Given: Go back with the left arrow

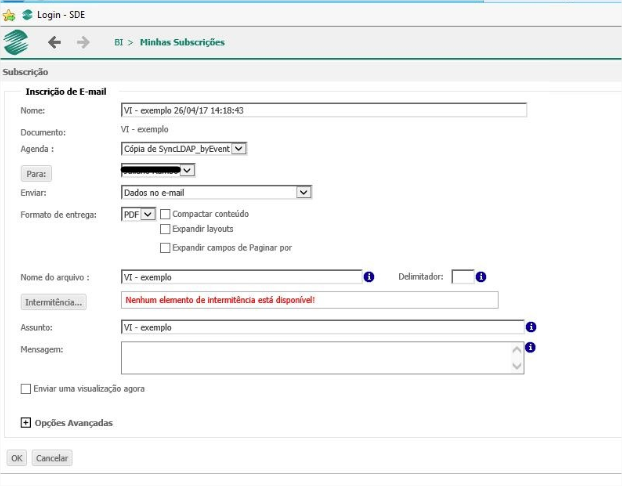Looking at the screenshot, I should tap(54, 42).
